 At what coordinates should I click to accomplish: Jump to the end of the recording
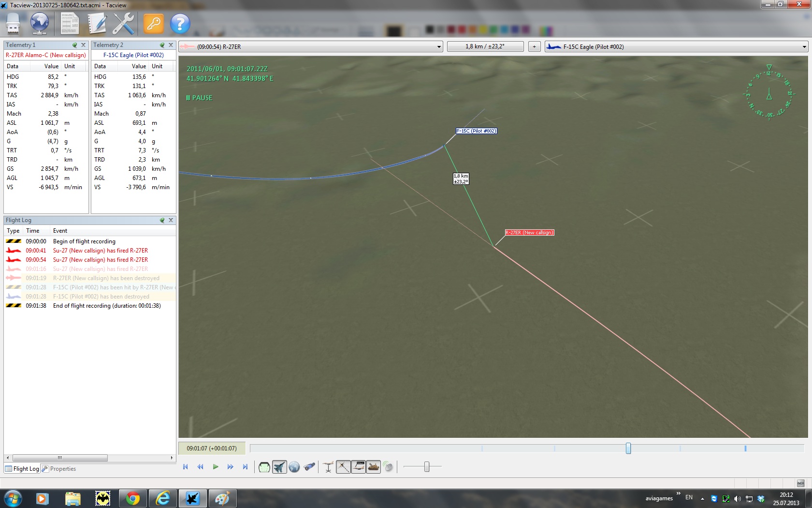coord(246,467)
